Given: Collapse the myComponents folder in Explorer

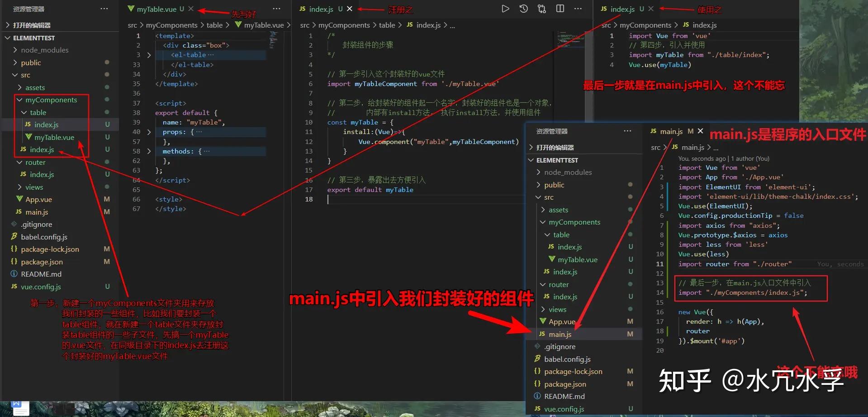Looking at the screenshot, I should [x=19, y=100].
